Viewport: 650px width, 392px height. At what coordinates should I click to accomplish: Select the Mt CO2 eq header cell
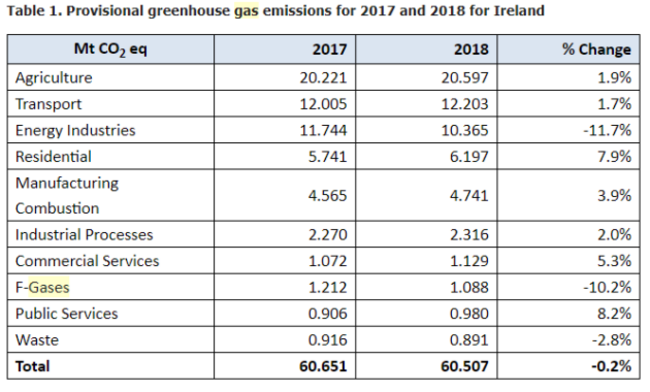tap(111, 49)
